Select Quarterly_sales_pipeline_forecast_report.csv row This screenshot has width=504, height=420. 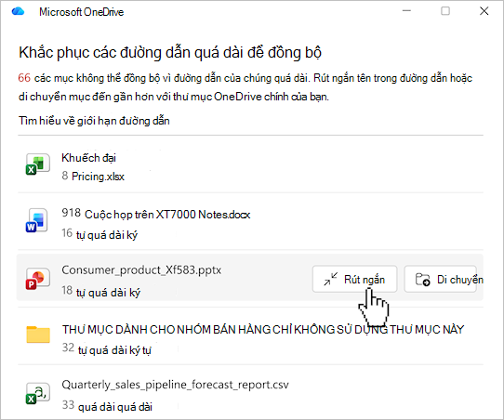tap(250, 392)
